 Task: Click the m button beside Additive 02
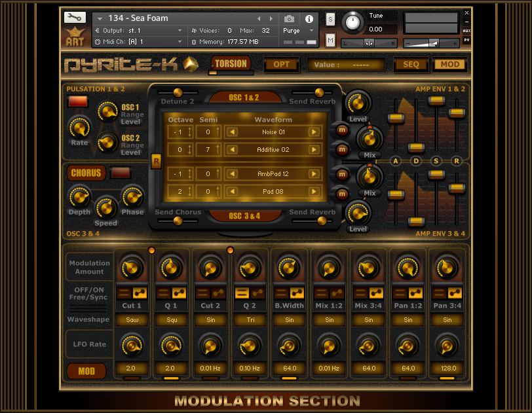(x=341, y=149)
